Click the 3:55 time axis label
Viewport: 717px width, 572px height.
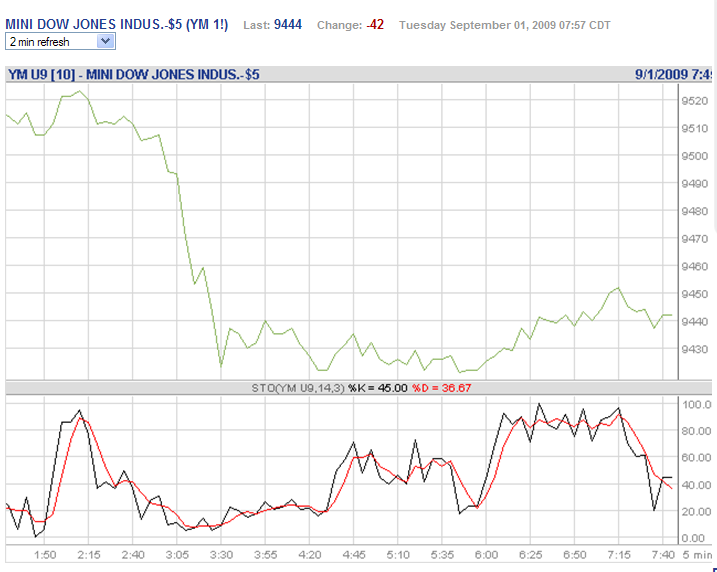[266, 555]
